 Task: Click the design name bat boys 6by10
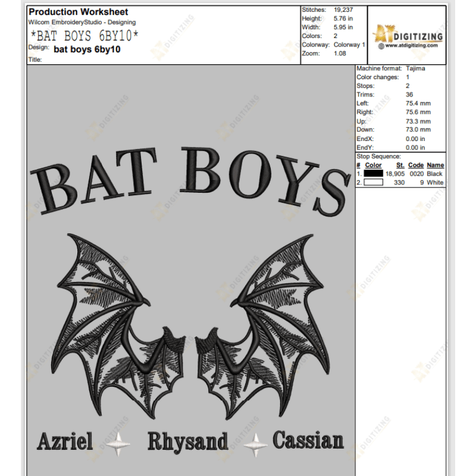87,49
